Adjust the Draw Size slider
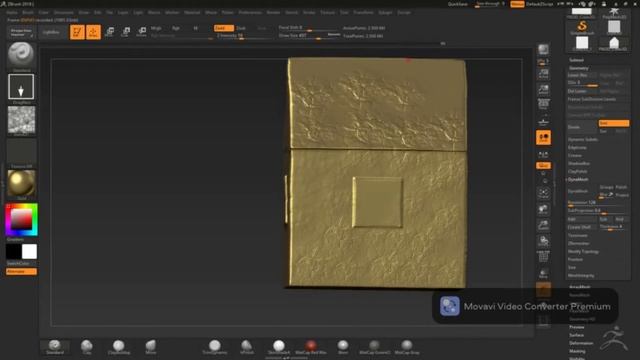Screen dimensions: 640x360 pyautogui.click(x=309, y=36)
